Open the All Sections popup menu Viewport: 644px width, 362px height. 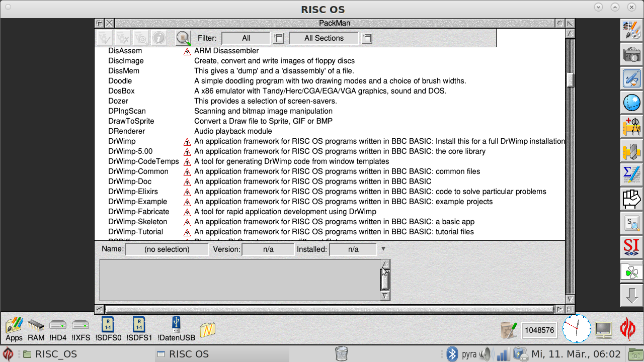[367, 38]
